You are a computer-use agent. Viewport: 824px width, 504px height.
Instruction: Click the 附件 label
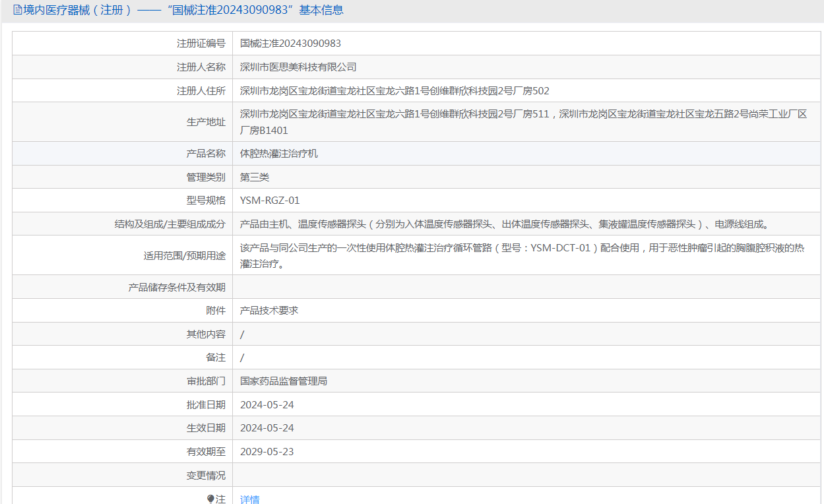tap(216, 311)
